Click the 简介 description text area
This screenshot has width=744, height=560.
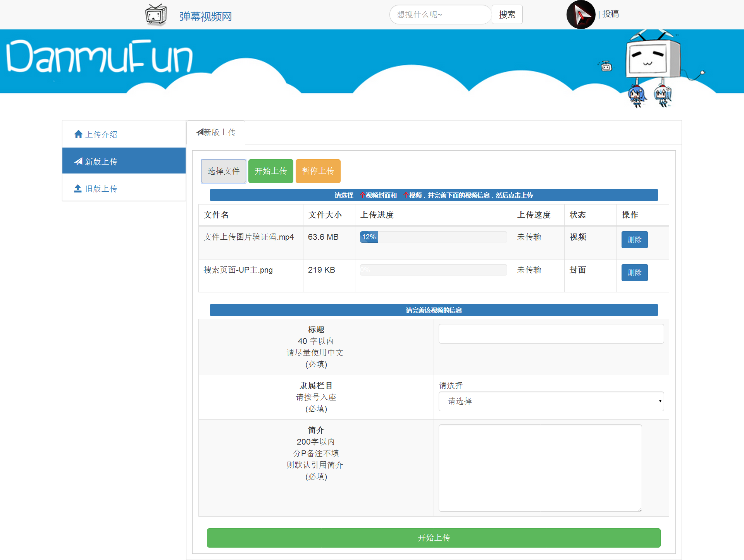(540, 468)
